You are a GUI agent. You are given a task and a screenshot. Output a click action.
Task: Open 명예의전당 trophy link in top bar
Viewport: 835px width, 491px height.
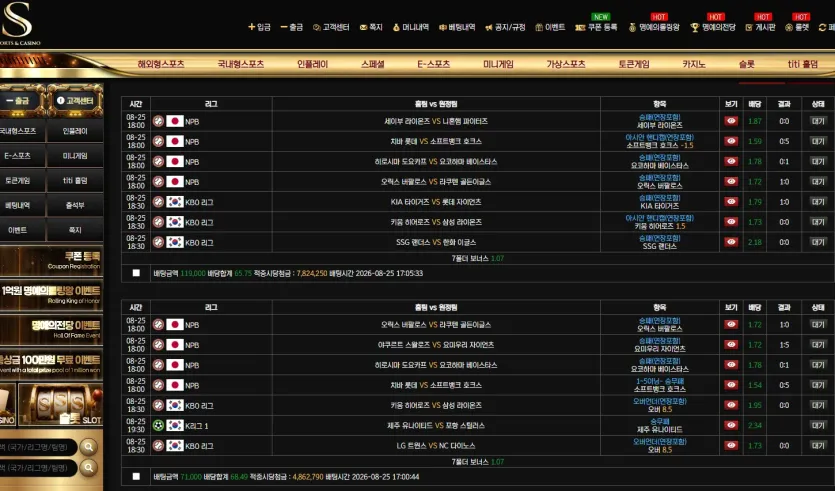click(713, 27)
